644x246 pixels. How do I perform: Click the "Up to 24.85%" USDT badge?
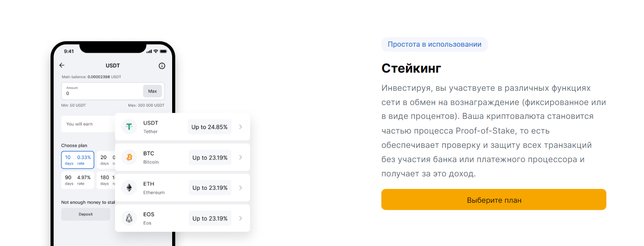[209, 127]
